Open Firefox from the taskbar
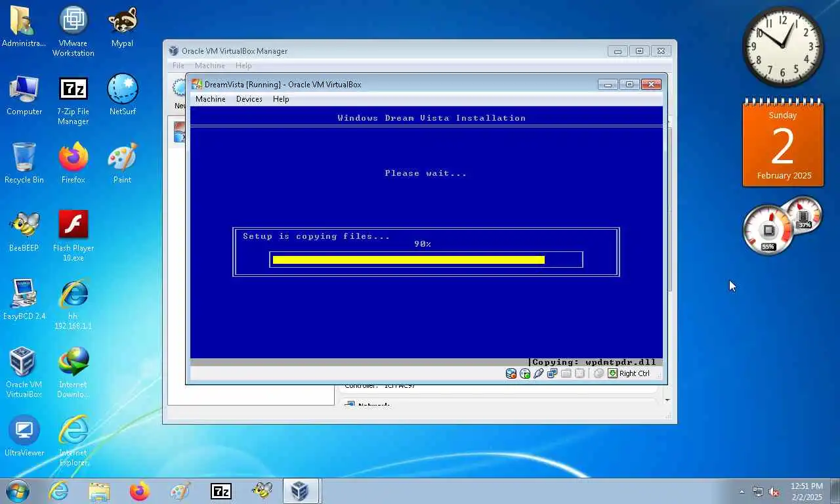840x504 pixels. (140, 491)
